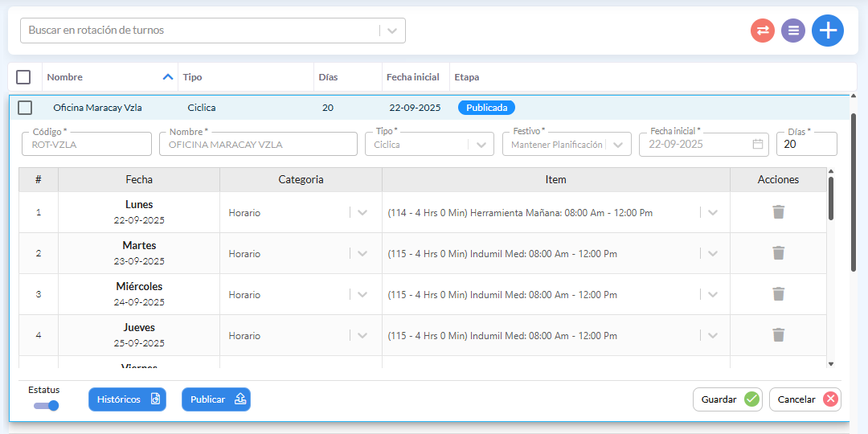This screenshot has height=434, width=868.
Task: Click trash icon for Martes row
Action: [778, 253]
